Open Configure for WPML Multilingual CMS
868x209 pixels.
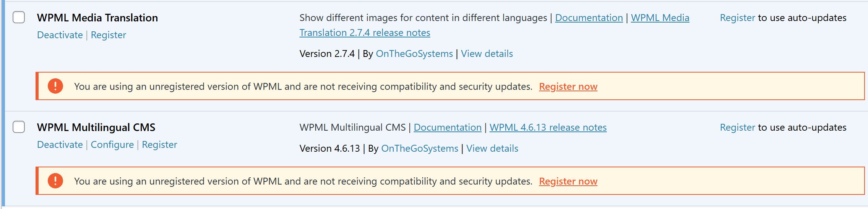[112, 144]
